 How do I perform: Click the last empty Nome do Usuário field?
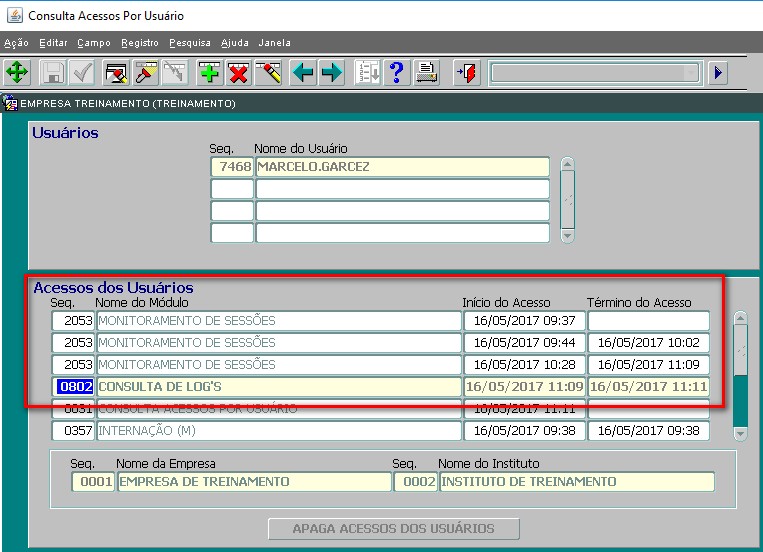point(402,233)
